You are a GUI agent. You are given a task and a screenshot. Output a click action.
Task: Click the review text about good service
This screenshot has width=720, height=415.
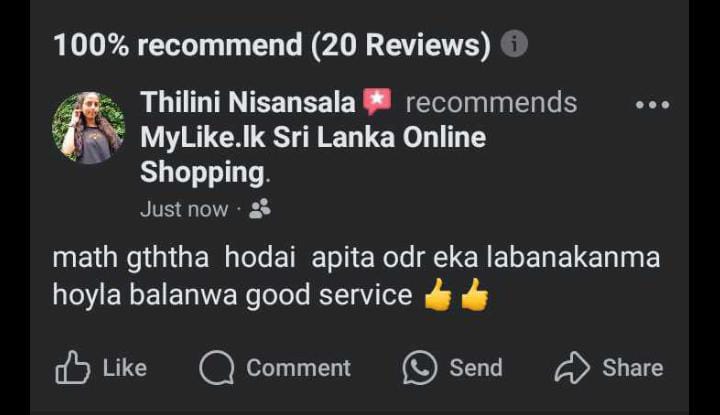click(x=356, y=275)
